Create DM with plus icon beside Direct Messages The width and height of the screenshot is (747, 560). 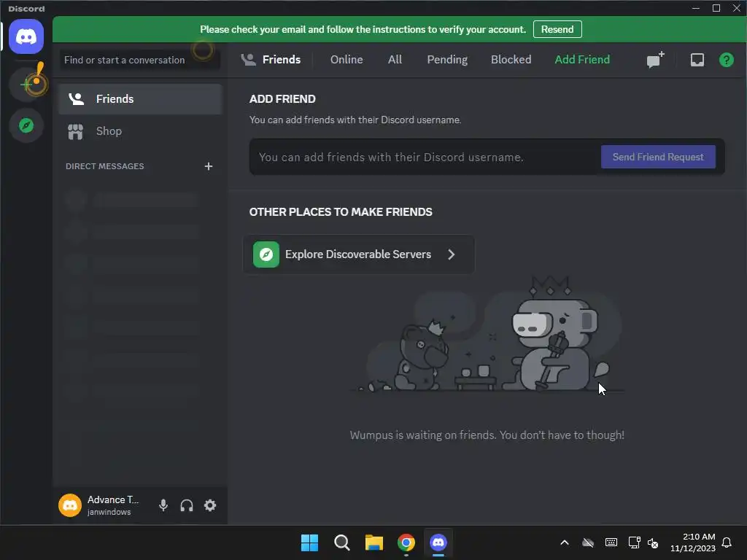point(208,166)
